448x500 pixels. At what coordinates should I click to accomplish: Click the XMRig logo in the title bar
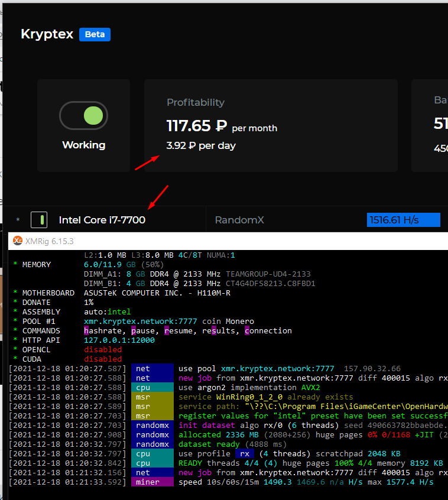tap(18, 241)
